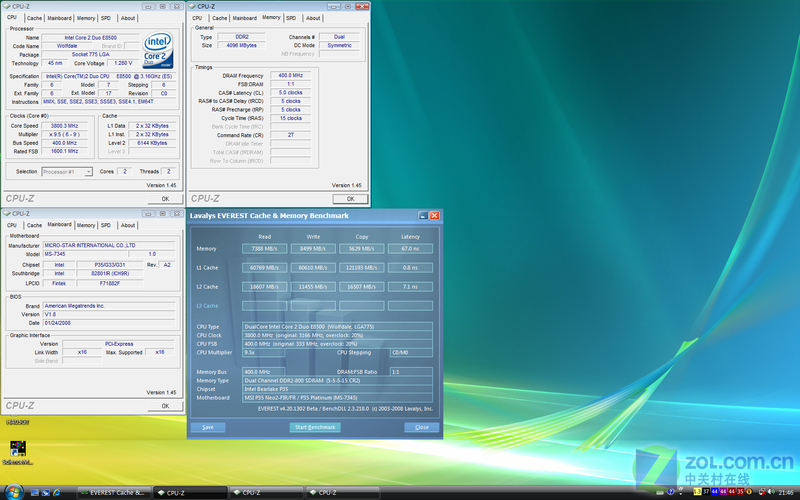This screenshot has width=800, height=500.
Task: Click memory Size 4096 MBytes value
Action: [x=241, y=45]
